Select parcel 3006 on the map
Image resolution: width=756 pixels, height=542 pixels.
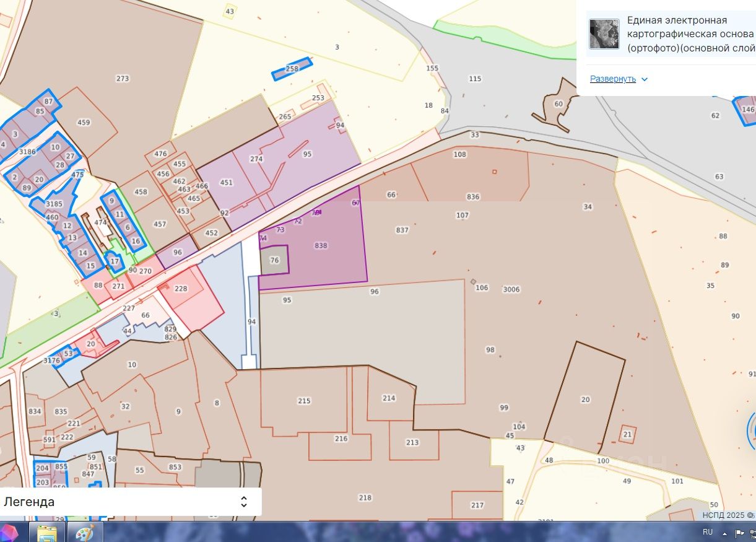(x=511, y=289)
